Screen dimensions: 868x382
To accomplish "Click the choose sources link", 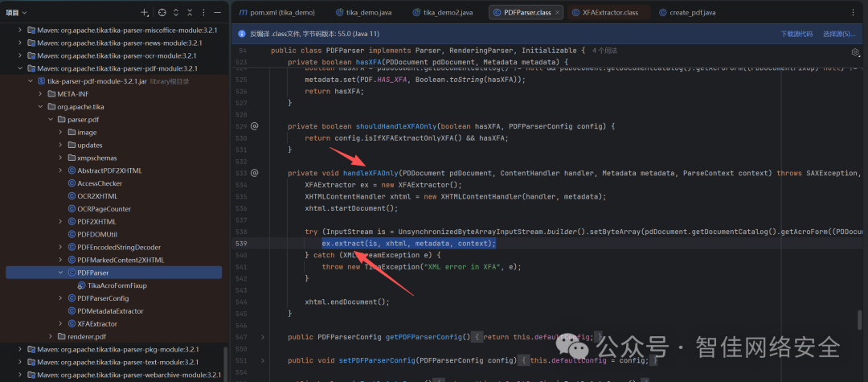I will click(839, 34).
